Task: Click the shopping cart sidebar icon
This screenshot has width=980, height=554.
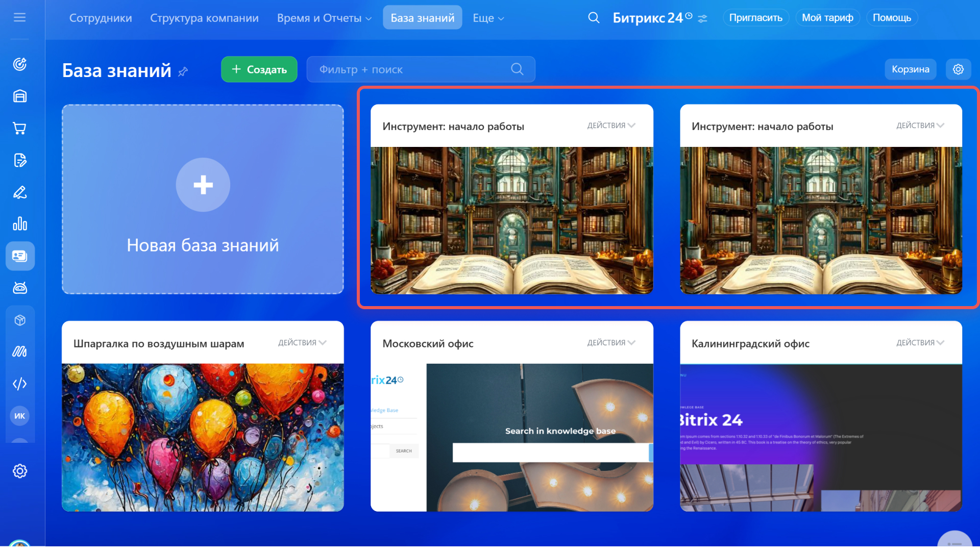Action: pos(19,129)
